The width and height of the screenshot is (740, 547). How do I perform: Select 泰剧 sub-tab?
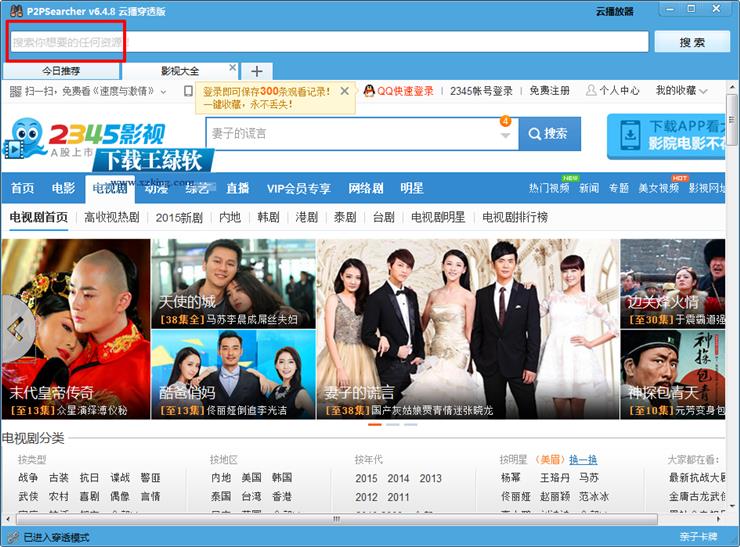[x=345, y=218]
